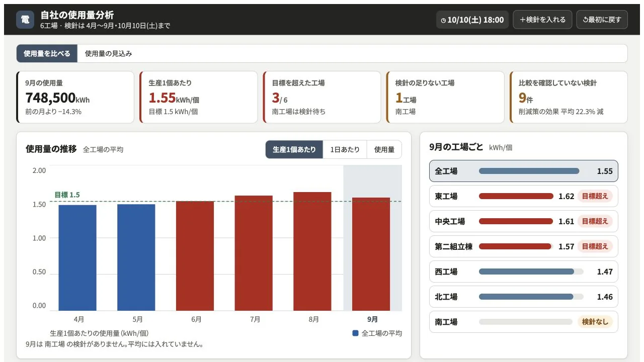Click the 西工場 usage progress bar
Image resolution: width=644 pixels, height=362 pixels.
pyautogui.click(x=531, y=271)
